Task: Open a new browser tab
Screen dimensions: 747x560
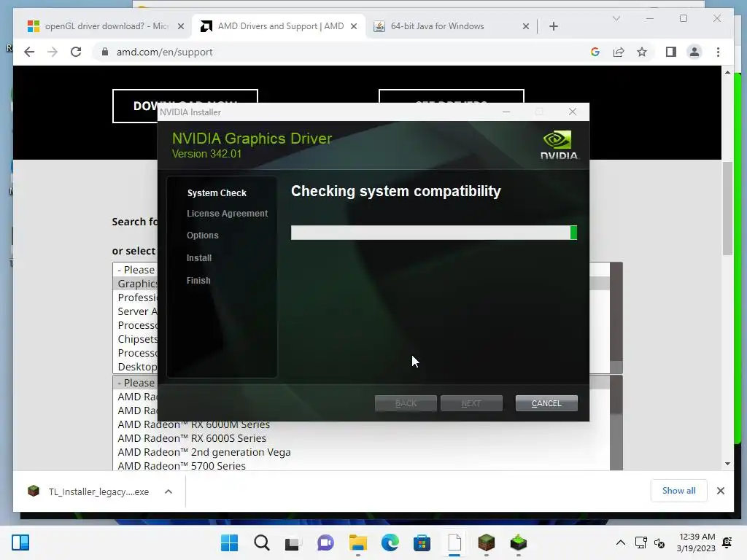Action: pyautogui.click(x=553, y=26)
